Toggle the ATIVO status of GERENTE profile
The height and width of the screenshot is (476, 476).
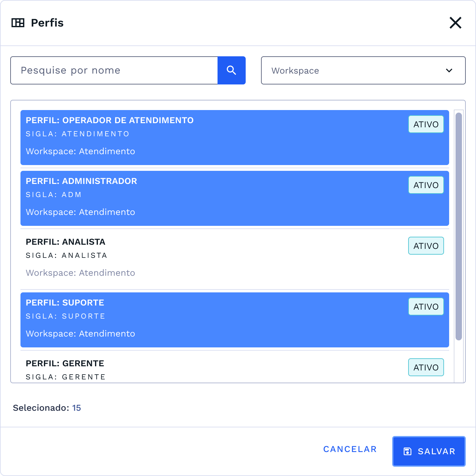426,367
